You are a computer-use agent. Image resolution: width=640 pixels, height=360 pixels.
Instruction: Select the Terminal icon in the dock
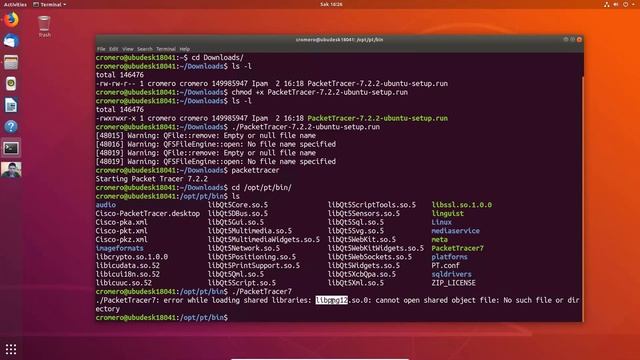pyautogui.click(x=11, y=148)
